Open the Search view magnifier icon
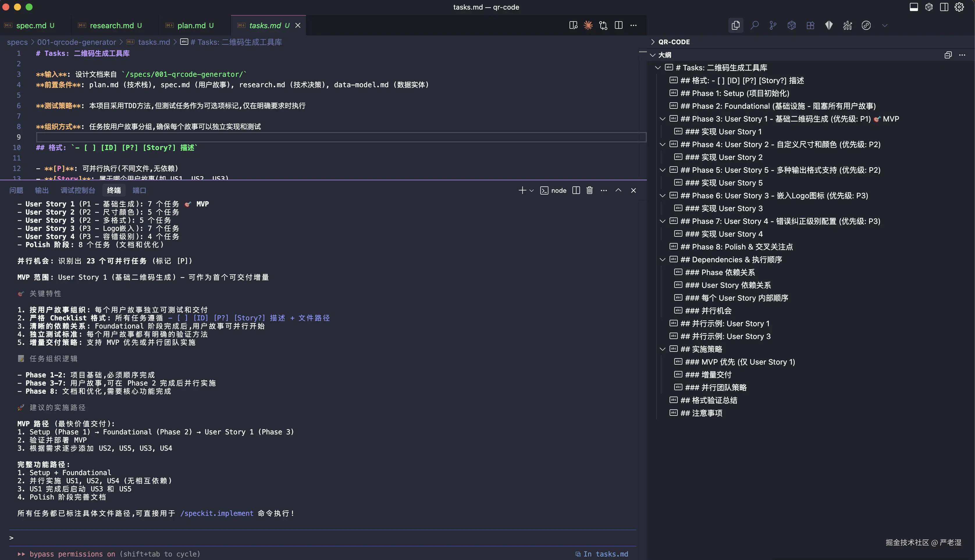Image resolution: width=975 pixels, height=560 pixels. (755, 25)
